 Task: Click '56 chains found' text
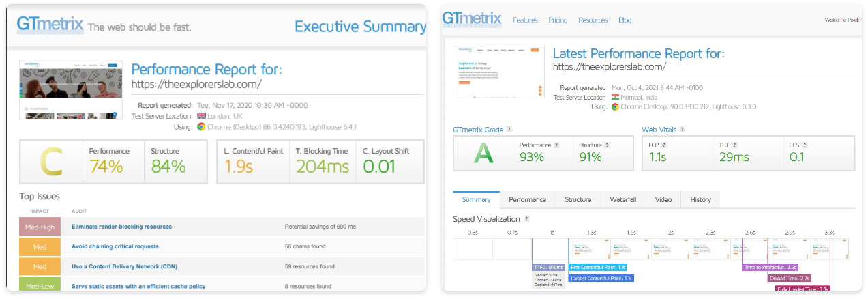[x=305, y=246]
